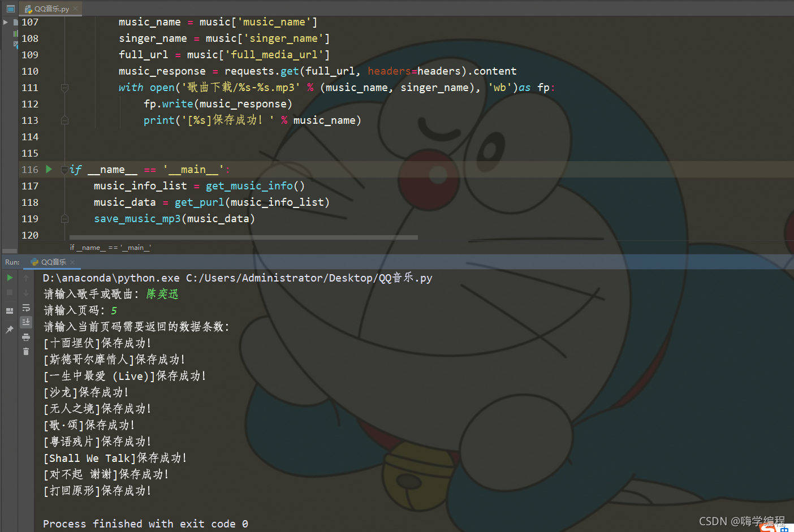Click line number 110 in the gutter
Image resolution: width=794 pixels, height=532 pixels.
pyautogui.click(x=30, y=71)
